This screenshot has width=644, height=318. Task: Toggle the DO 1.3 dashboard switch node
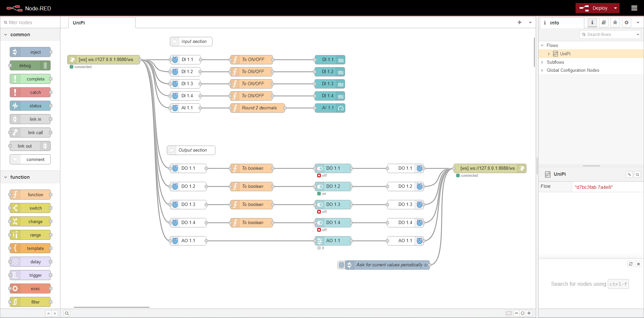click(333, 204)
